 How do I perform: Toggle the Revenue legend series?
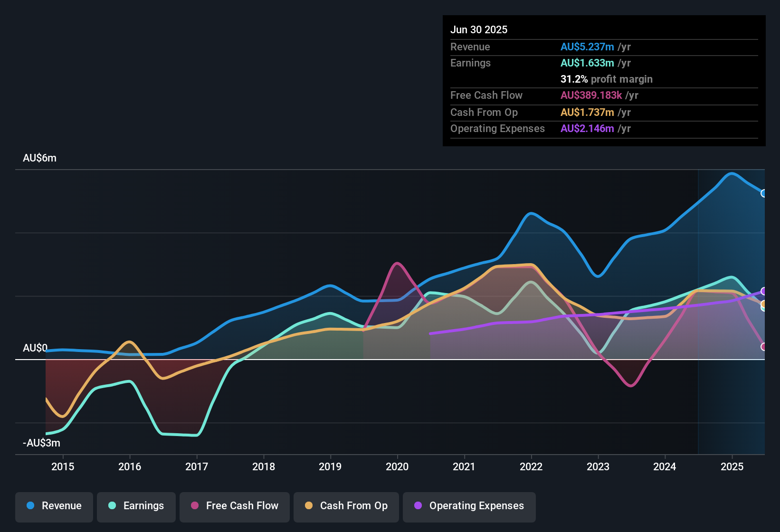pos(54,506)
